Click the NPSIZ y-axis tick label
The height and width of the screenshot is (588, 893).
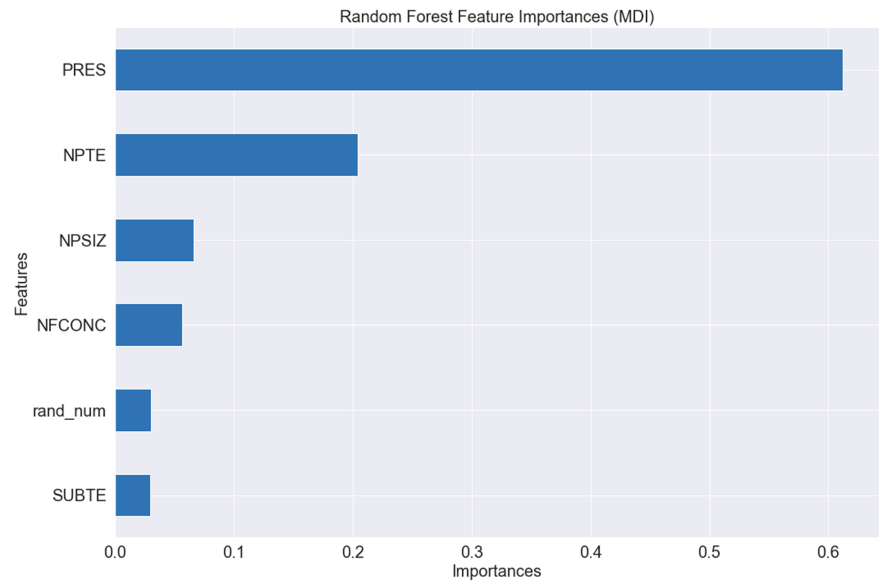point(82,240)
